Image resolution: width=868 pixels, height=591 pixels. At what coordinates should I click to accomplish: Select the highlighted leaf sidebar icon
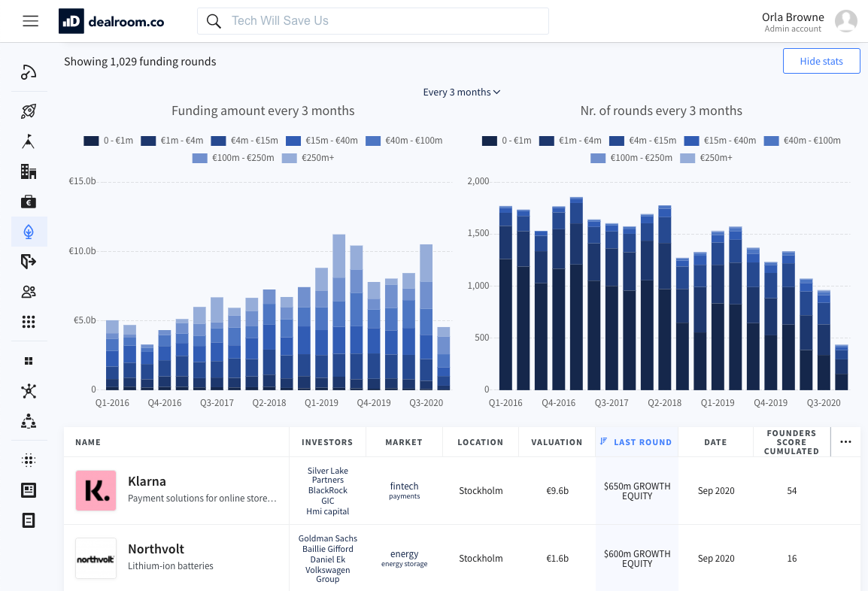click(29, 232)
